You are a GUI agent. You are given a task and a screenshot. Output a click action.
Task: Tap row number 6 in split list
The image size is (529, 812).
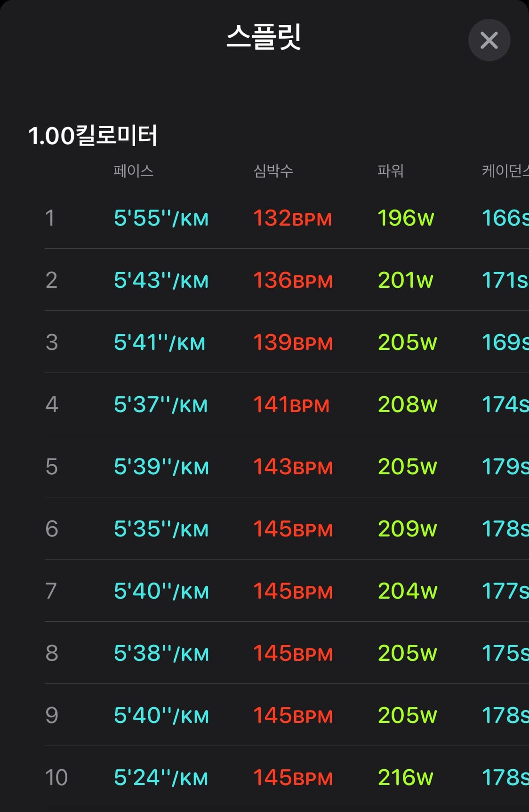52,529
